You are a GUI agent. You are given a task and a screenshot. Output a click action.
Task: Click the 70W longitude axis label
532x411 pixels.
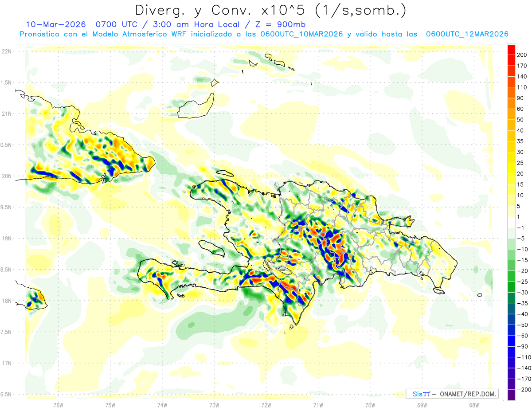click(370, 405)
